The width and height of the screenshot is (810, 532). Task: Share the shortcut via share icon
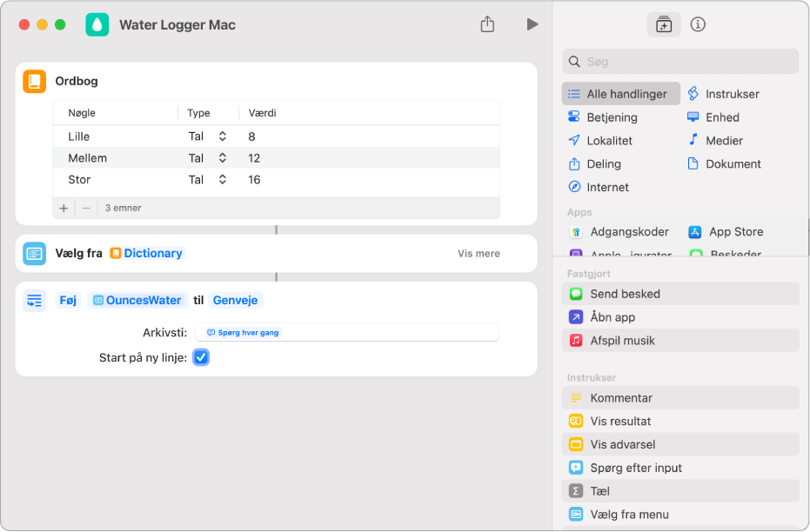coord(487,24)
